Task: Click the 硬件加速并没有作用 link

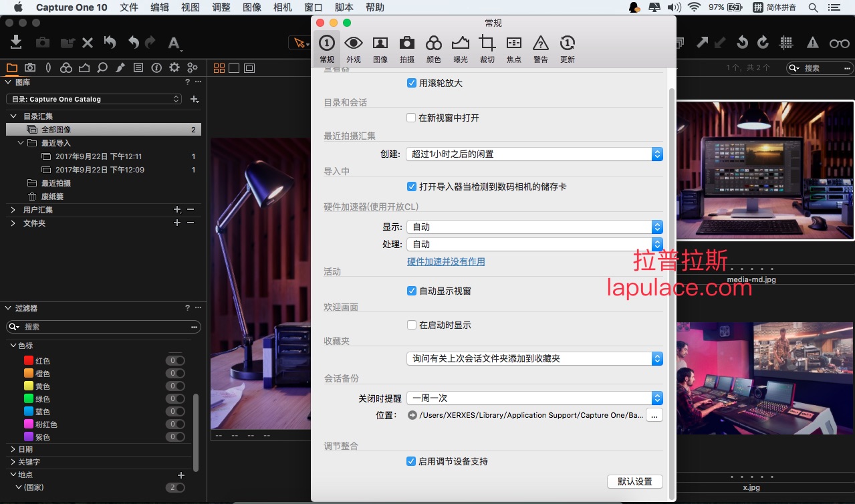Action: [x=446, y=261]
